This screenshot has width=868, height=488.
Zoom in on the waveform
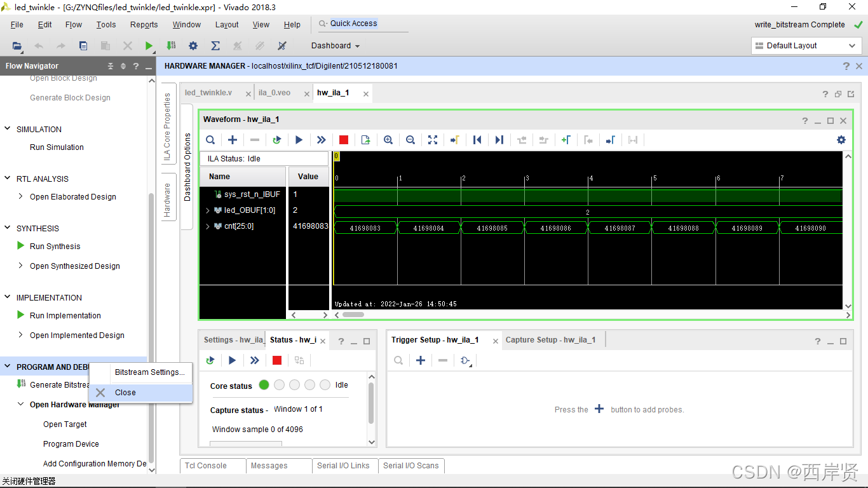click(x=388, y=140)
